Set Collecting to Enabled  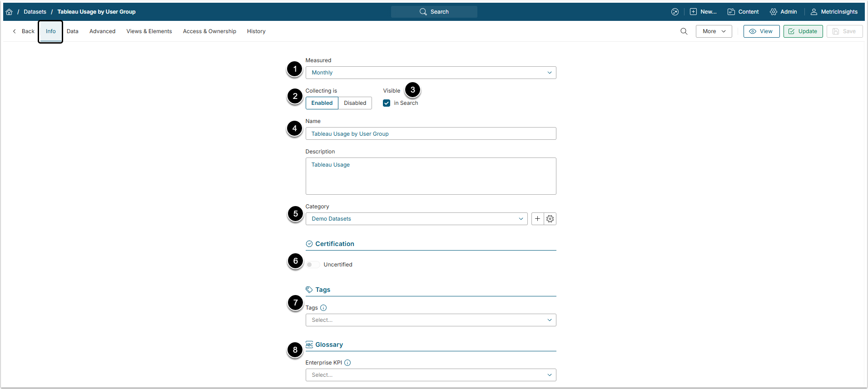[322, 103]
